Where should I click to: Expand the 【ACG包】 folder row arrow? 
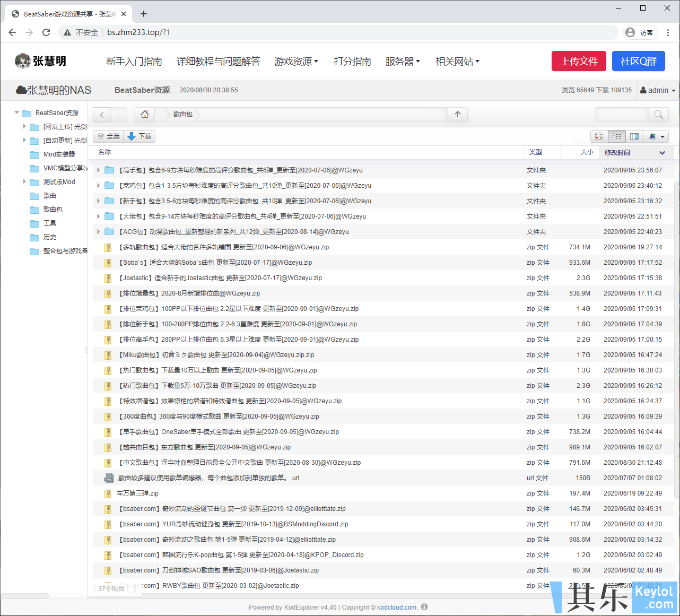(98, 232)
